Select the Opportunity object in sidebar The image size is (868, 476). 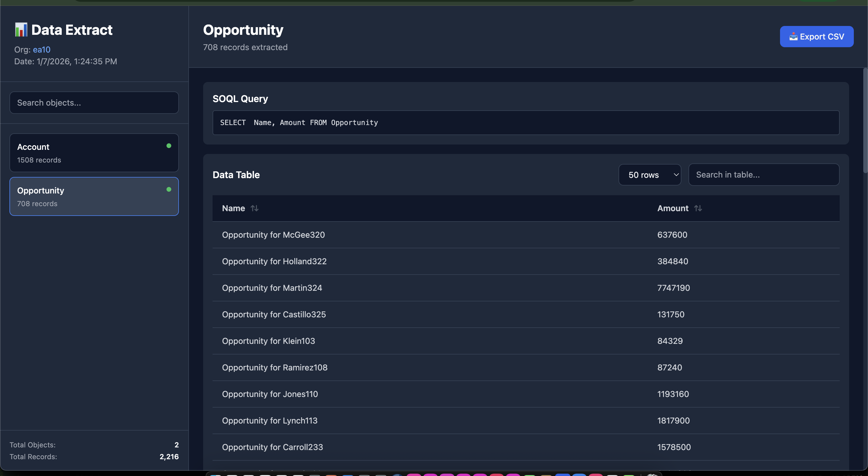94,197
